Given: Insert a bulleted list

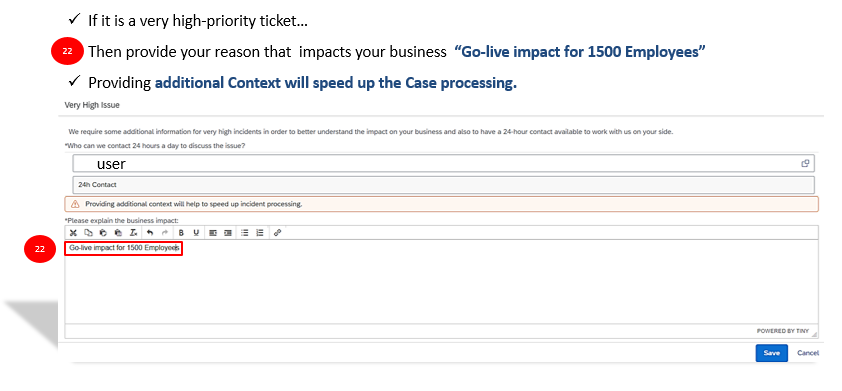Looking at the screenshot, I should [x=245, y=233].
